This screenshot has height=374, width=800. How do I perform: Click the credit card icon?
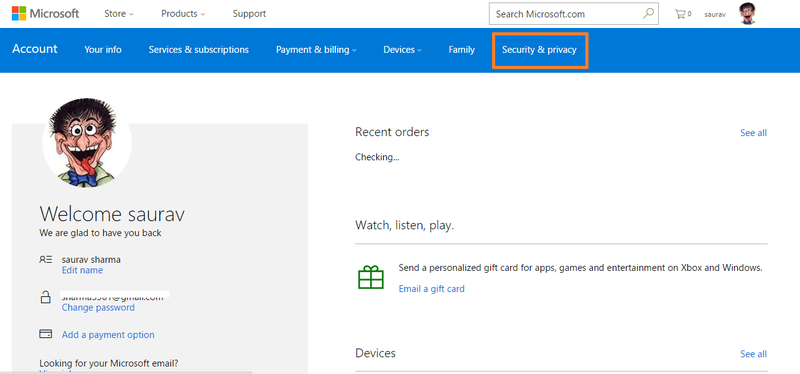46,334
